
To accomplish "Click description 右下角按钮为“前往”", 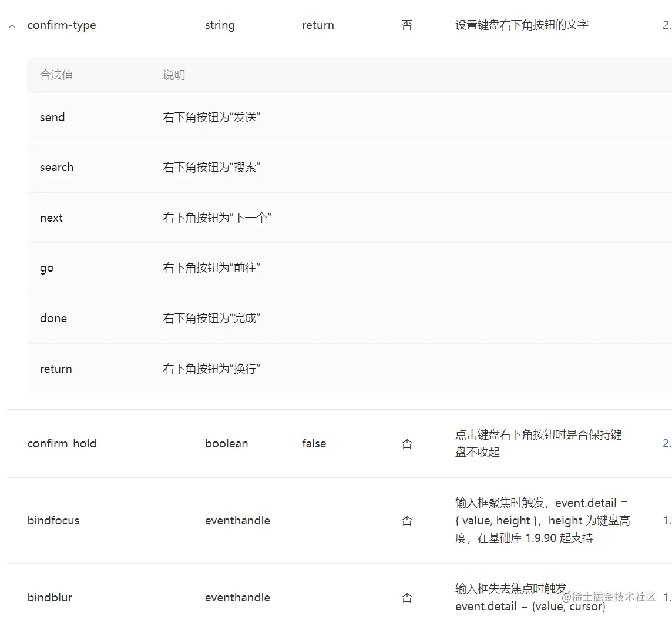I will [211, 268].
